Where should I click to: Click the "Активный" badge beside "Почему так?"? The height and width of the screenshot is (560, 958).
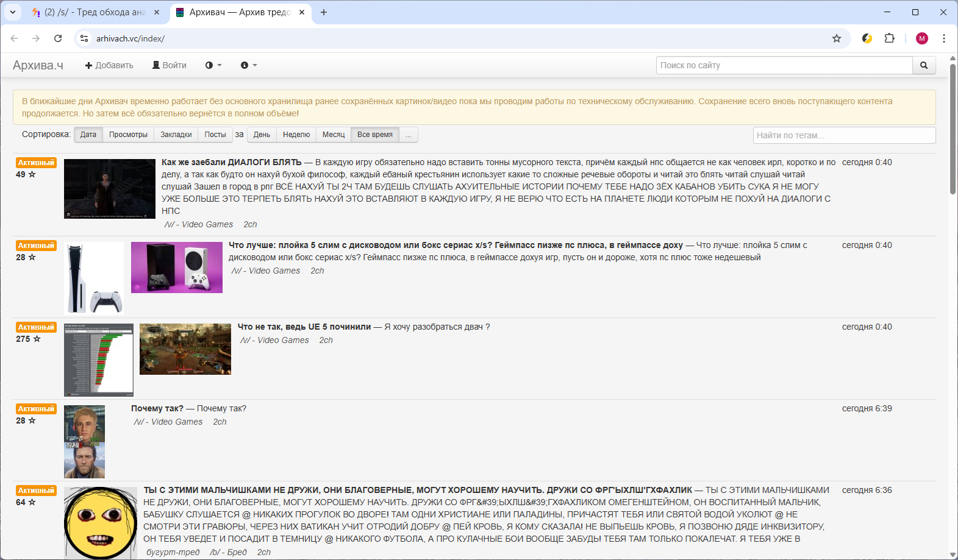click(36, 409)
